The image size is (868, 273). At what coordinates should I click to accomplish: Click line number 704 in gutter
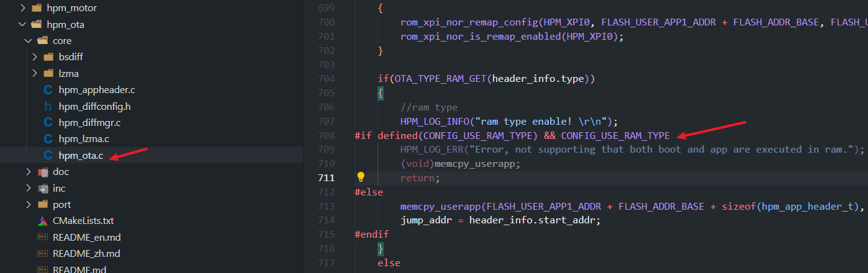(x=325, y=79)
